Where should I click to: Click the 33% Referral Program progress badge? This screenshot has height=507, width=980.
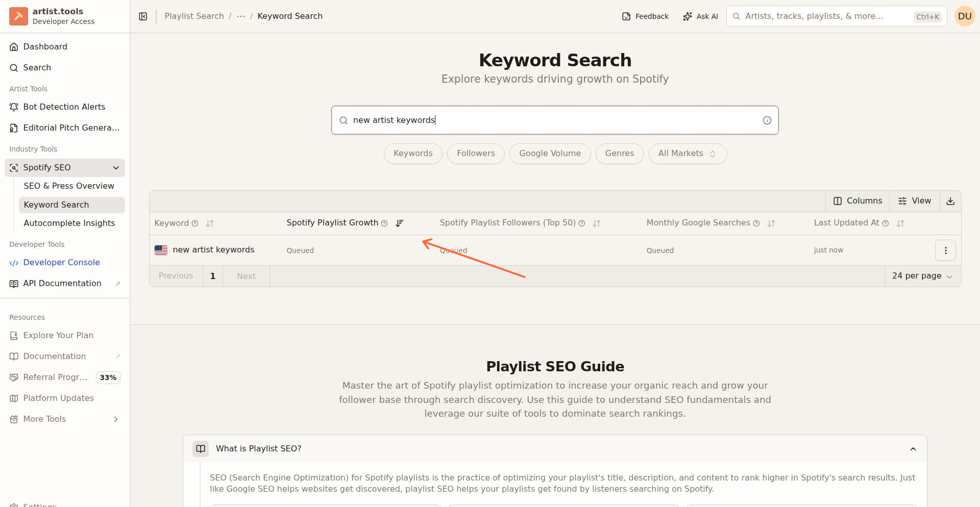point(108,377)
